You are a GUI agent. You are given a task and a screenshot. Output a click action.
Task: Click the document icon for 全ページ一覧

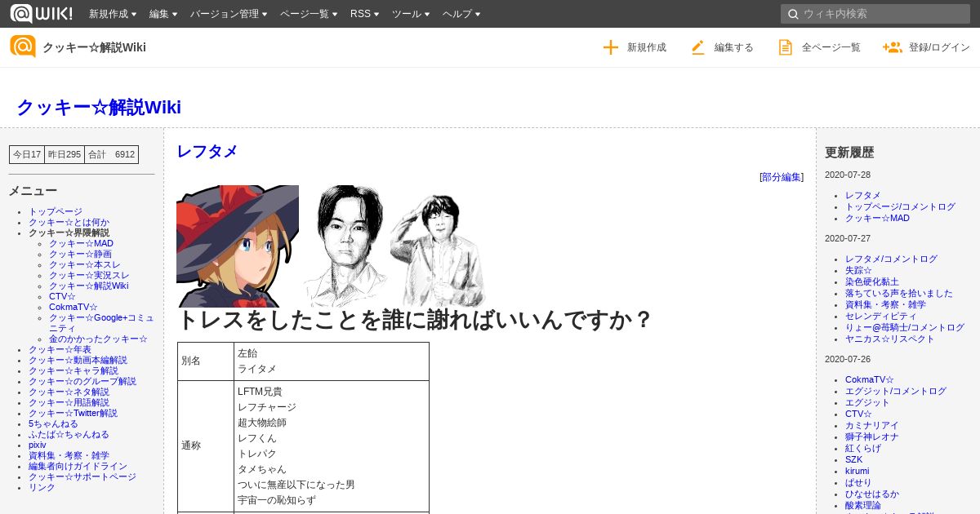click(x=785, y=47)
